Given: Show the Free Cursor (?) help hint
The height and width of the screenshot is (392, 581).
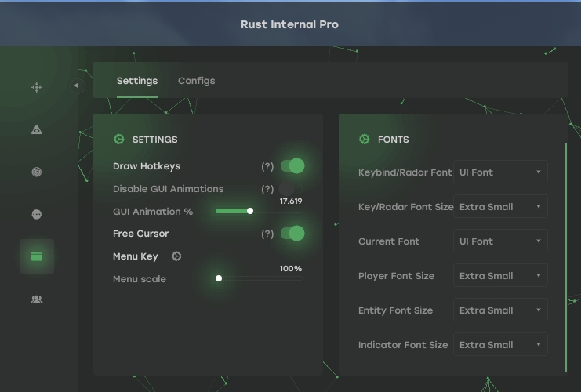Looking at the screenshot, I should [267, 234].
